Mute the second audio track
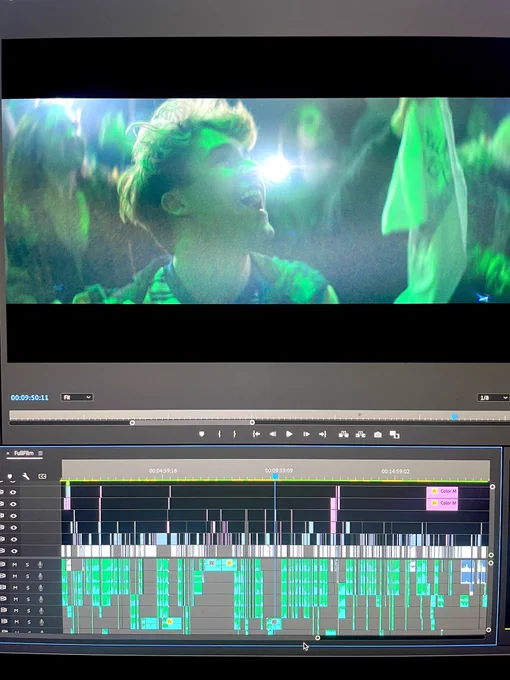Viewport: 510px width, 680px height. (15, 576)
